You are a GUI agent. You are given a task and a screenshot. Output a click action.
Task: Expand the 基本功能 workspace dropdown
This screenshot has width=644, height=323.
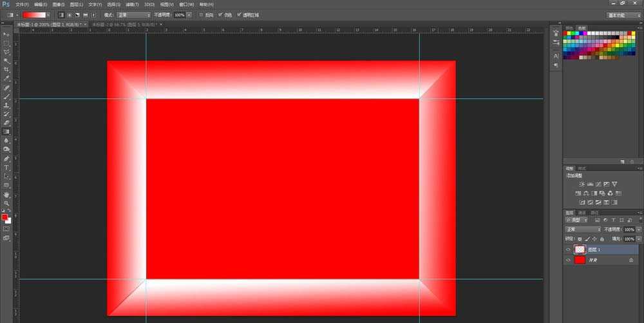[623, 15]
